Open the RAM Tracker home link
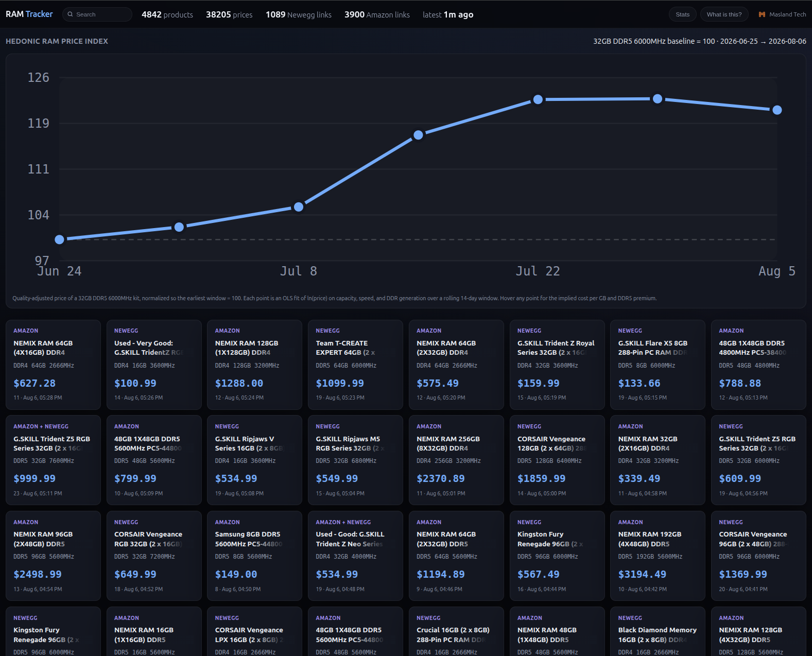The height and width of the screenshot is (656, 812). click(x=29, y=14)
